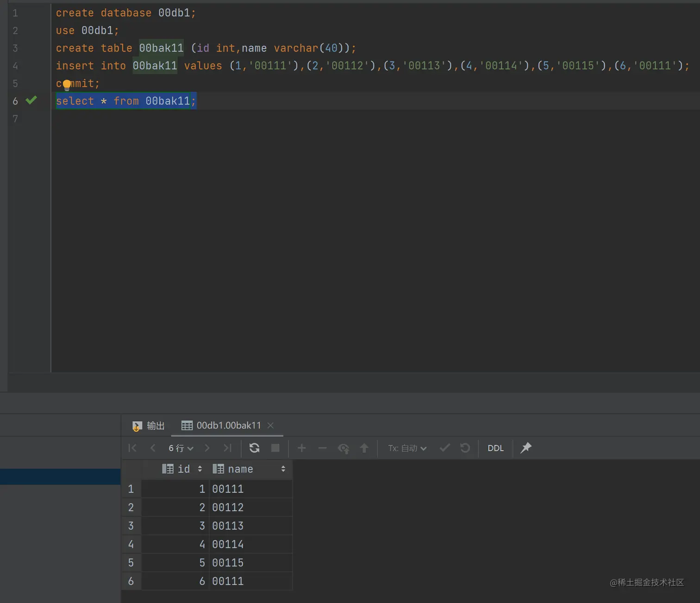This screenshot has width=700, height=603.
Task: Close the 00db1.00bak11 result tab
Action: [270, 426]
